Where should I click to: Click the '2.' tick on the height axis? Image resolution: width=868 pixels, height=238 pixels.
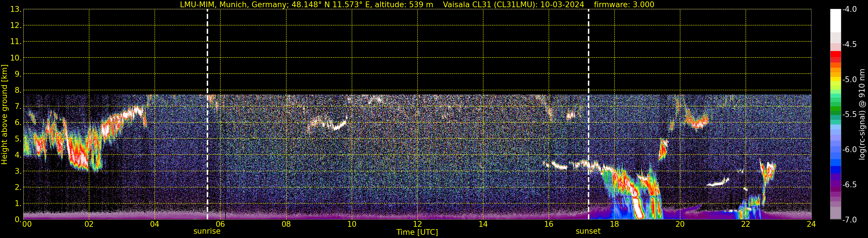[18, 188]
